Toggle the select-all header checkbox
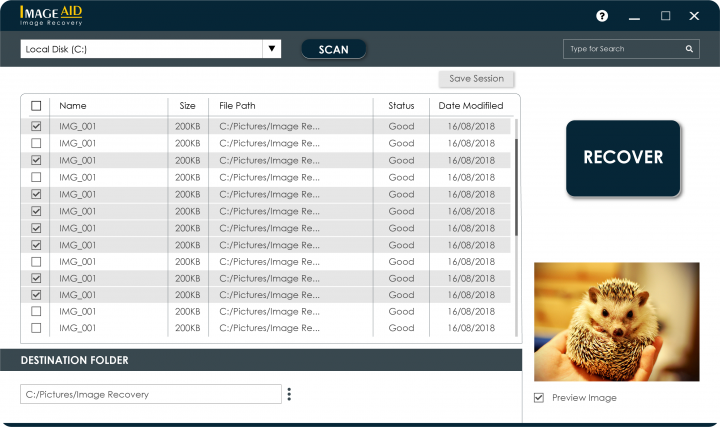720x427 pixels. [x=36, y=106]
